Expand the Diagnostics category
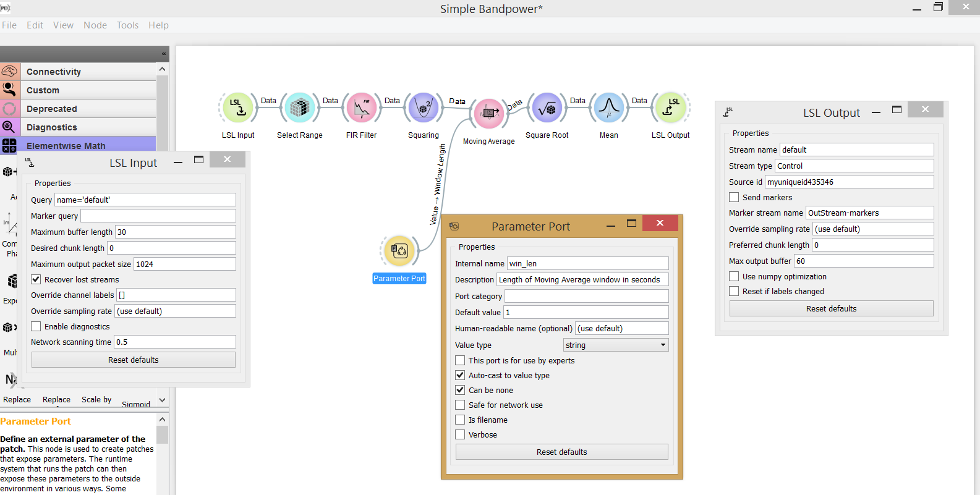The image size is (980, 495). coord(78,127)
